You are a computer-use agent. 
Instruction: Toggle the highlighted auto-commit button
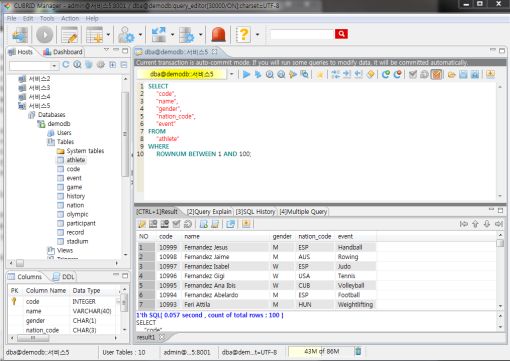[x=436, y=74]
